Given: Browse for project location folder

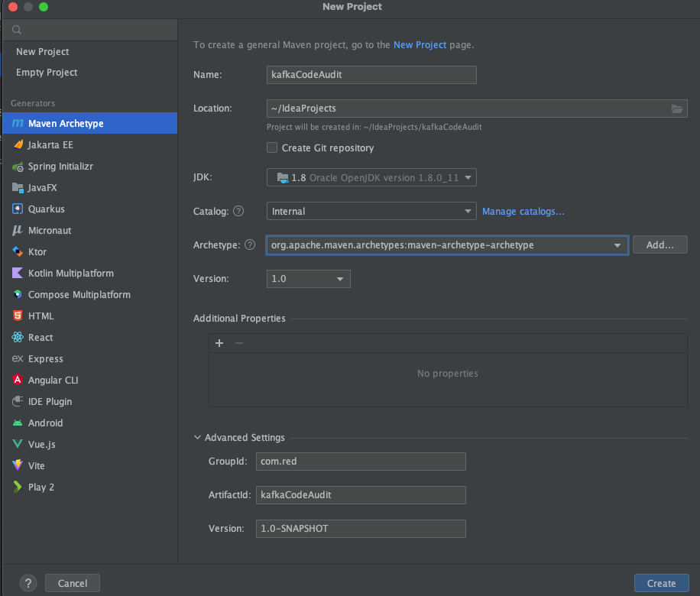Looking at the screenshot, I should coord(677,109).
